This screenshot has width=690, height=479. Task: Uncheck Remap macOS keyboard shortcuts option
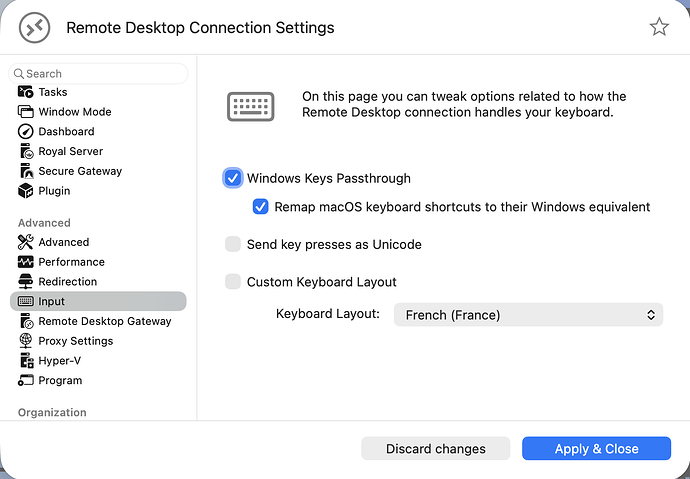click(x=260, y=207)
